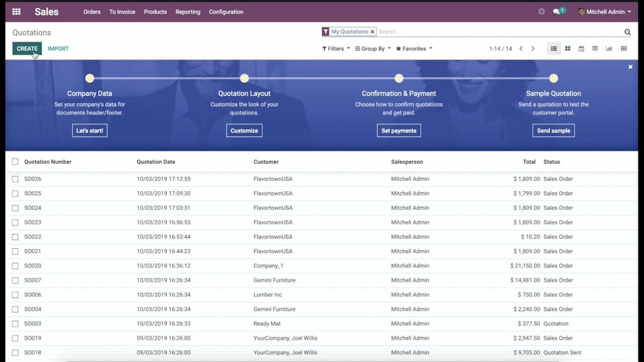Tick the checkbox for S0020
The height and width of the screenshot is (362, 644).
pyautogui.click(x=15, y=266)
